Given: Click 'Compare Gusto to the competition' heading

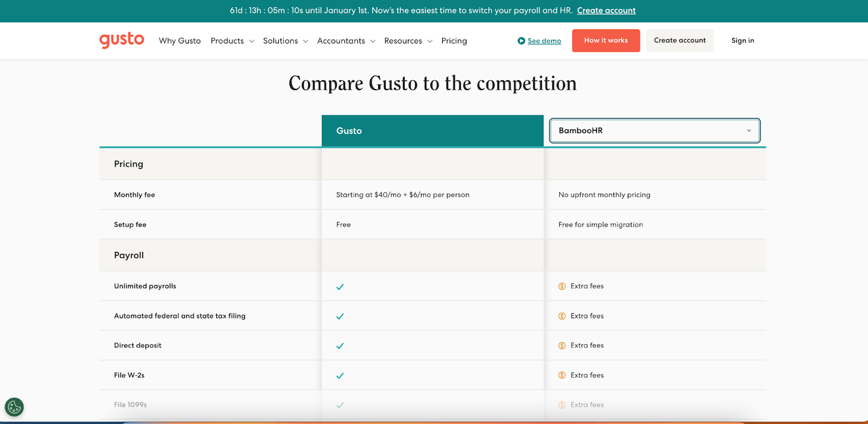Looking at the screenshot, I should 432,84.
